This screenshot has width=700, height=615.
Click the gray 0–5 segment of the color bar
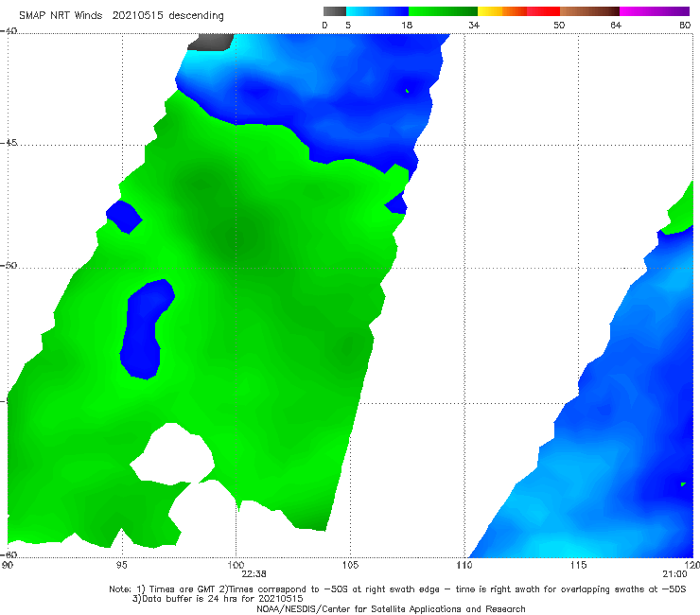click(334, 11)
